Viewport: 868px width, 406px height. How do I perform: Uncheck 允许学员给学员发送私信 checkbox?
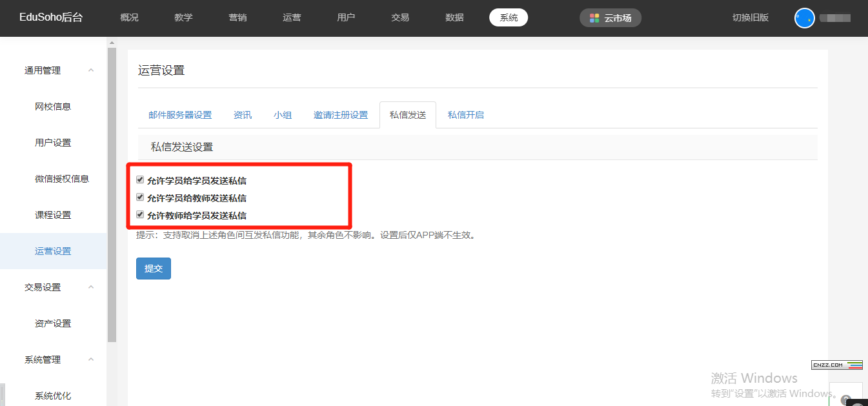140,180
